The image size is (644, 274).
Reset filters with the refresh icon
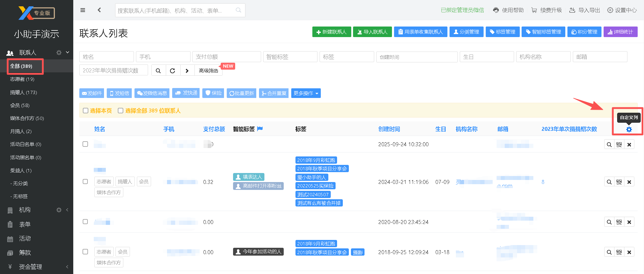point(173,71)
